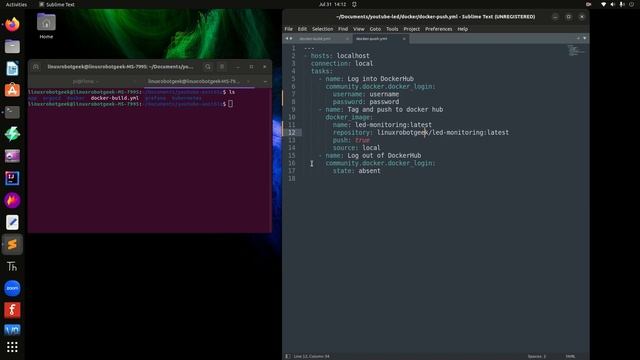
Task: Click the new tab icon in terminal header
Action: click(x=36, y=67)
